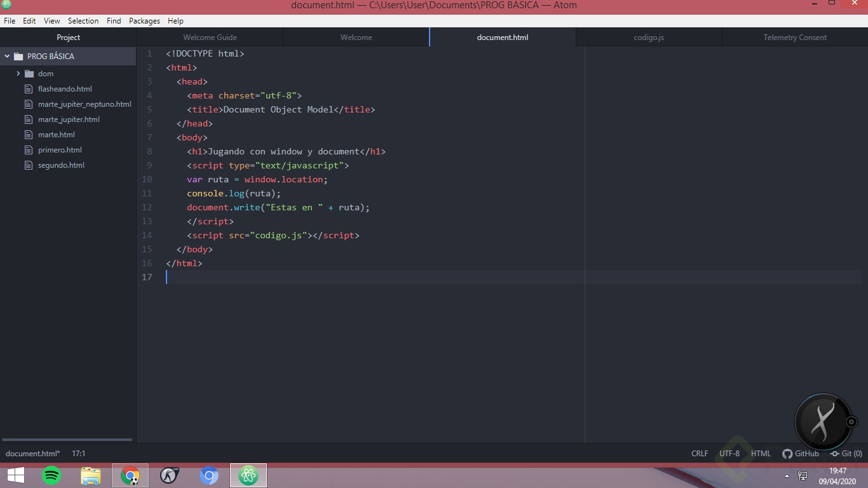Open the Selection menu

click(83, 21)
